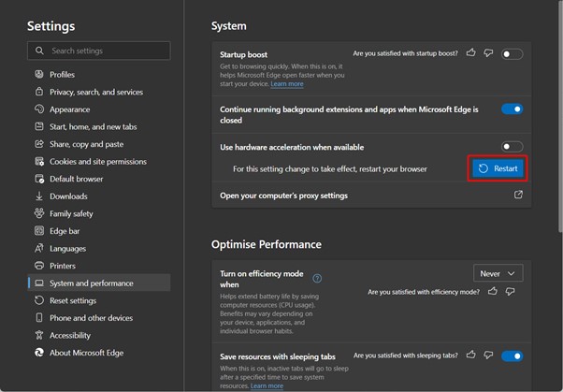Click Learn more link under Startup boost
The height and width of the screenshot is (392, 563).
(287, 83)
